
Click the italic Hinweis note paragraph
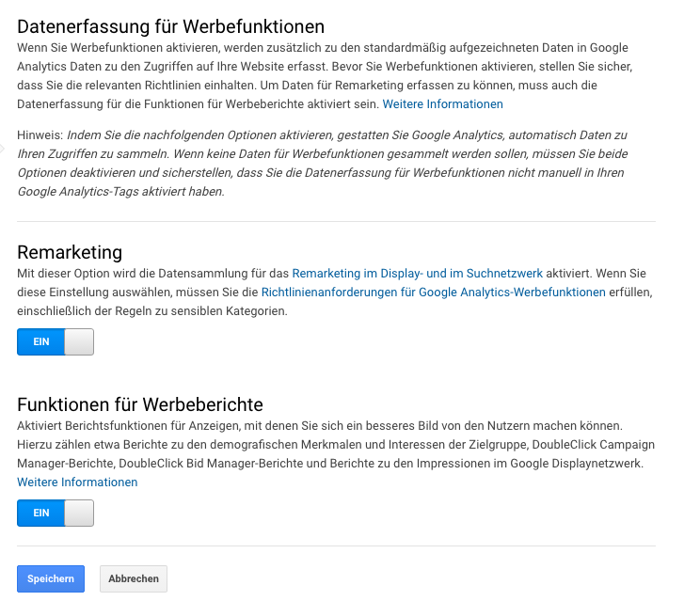pyautogui.click(x=323, y=164)
